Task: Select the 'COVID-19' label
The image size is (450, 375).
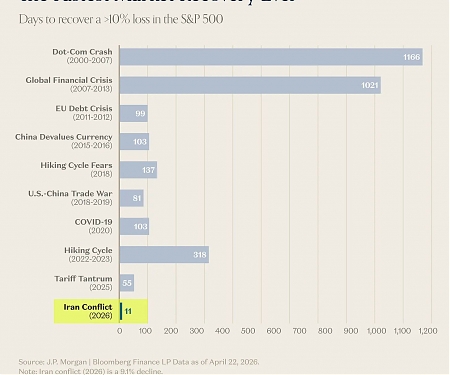Action: (94, 222)
